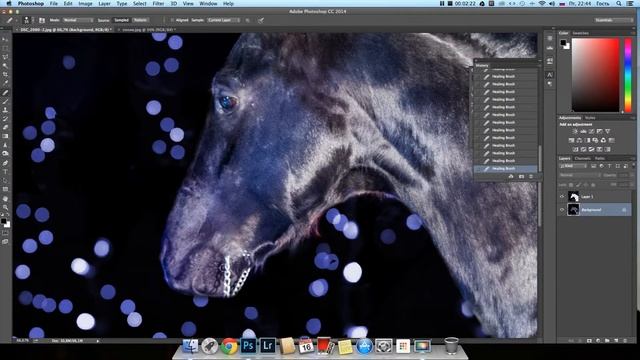This screenshot has width=640, height=360.
Task: Select the Eraser tool
Action: [x=5, y=127]
